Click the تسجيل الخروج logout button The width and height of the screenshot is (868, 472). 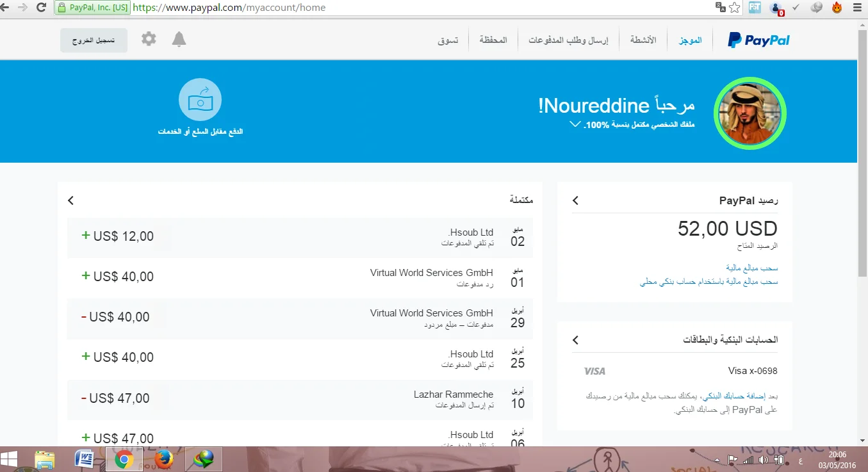click(x=94, y=40)
